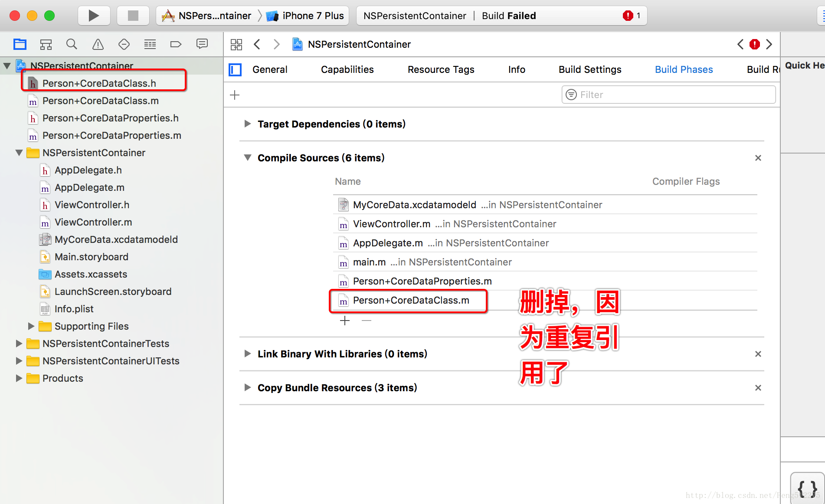This screenshot has width=825, height=504.
Task: Switch to the Build Settings tab
Action: pyautogui.click(x=590, y=70)
